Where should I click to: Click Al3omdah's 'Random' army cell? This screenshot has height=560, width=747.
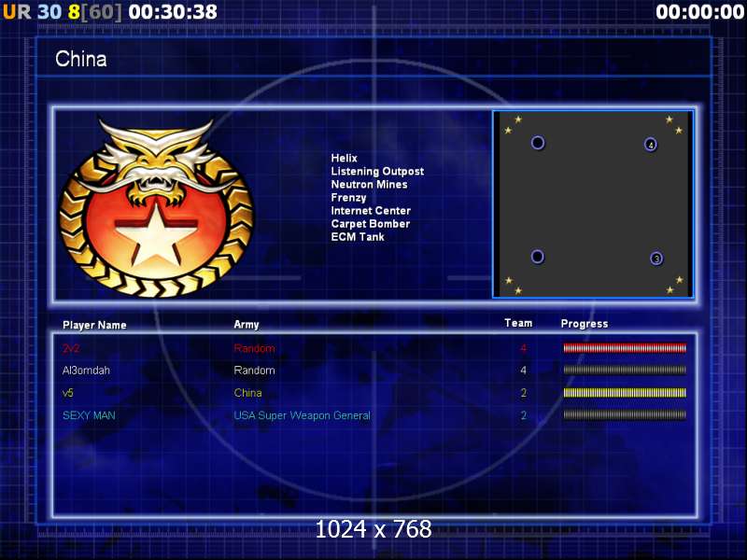click(x=254, y=371)
